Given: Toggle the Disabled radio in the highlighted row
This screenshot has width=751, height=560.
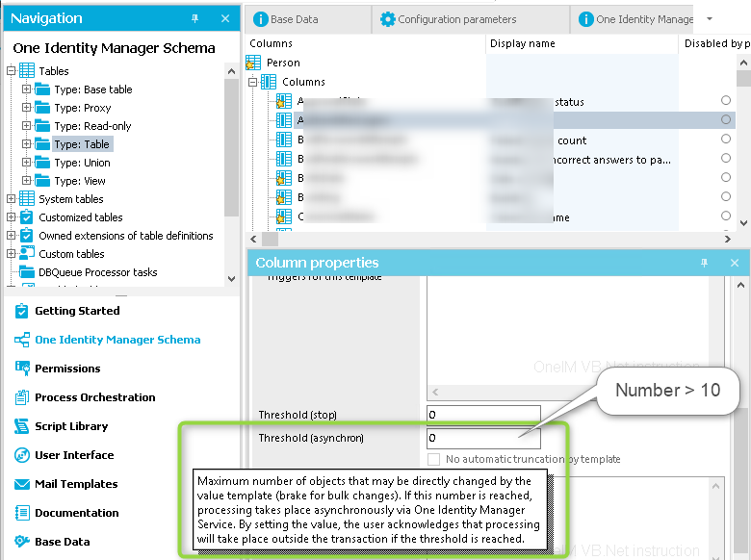Looking at the screenshot, I should tap(726, 119).
